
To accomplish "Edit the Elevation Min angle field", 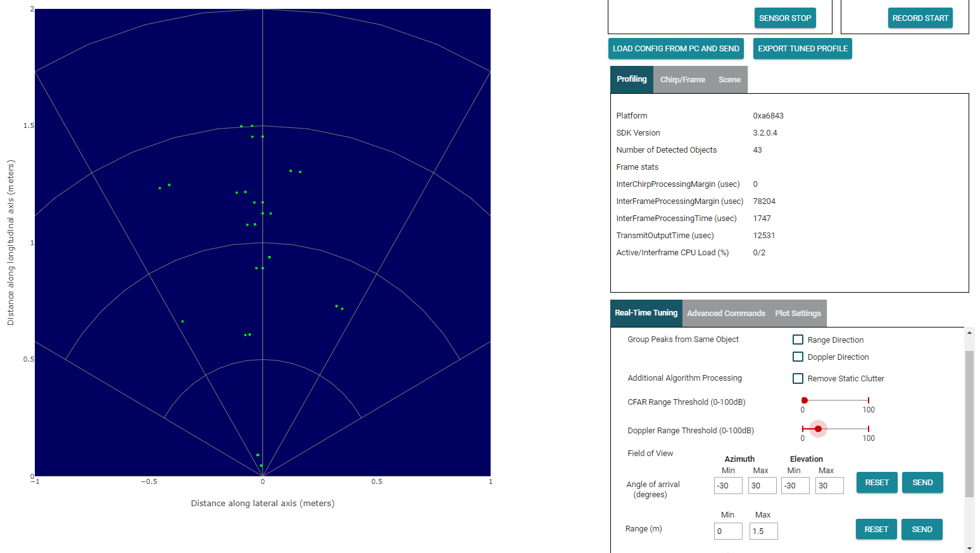I will tap(795, 486).
